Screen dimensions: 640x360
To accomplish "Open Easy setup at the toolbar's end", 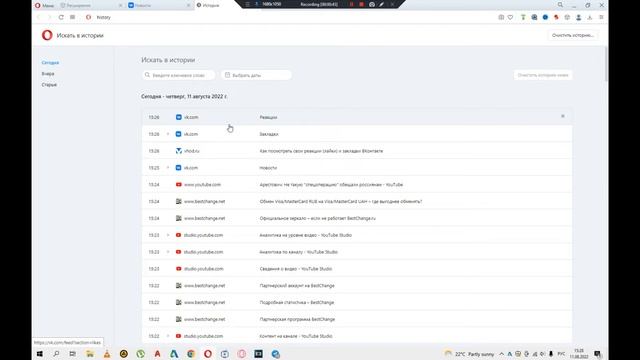I will point(601,17).
